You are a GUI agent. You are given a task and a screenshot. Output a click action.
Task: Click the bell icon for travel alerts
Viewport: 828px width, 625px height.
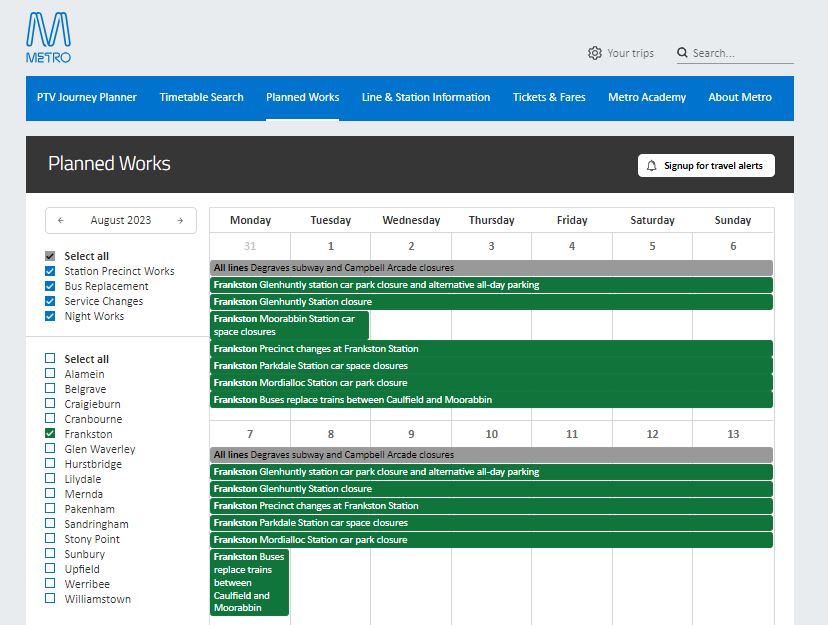pos(652,166)
